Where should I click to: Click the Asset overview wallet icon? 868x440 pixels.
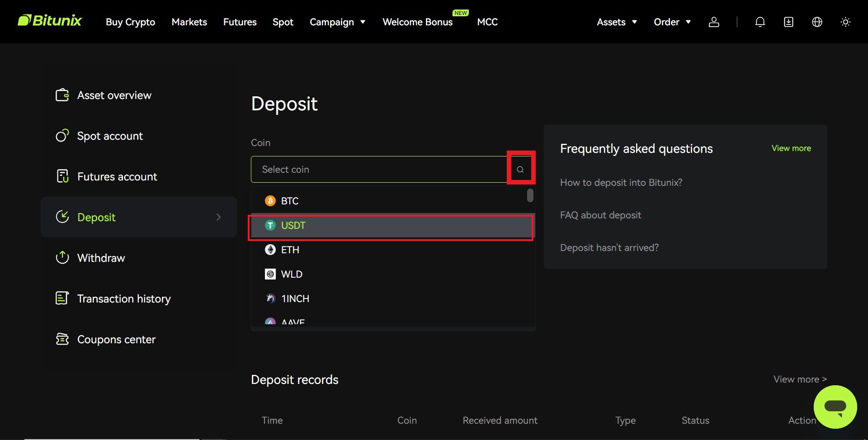(62, 95)
